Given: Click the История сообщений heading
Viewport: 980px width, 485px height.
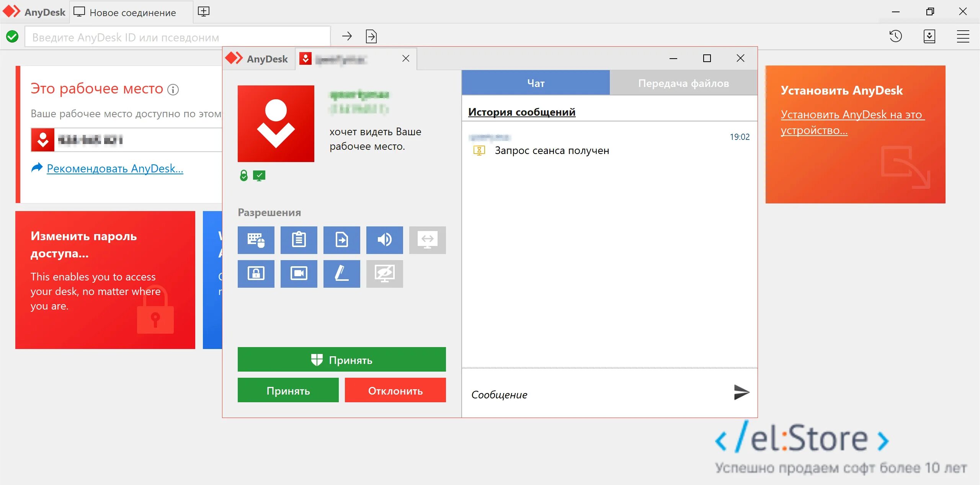Looking at the screenshot, I should tap(521, 112).
